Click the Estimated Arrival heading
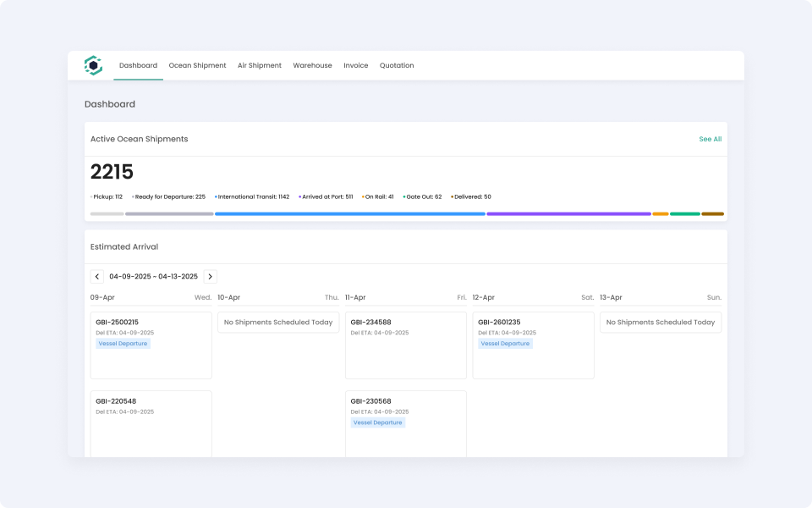Image resolution: width=812 pixels, height=508 pixels. (x=124, y=246)
